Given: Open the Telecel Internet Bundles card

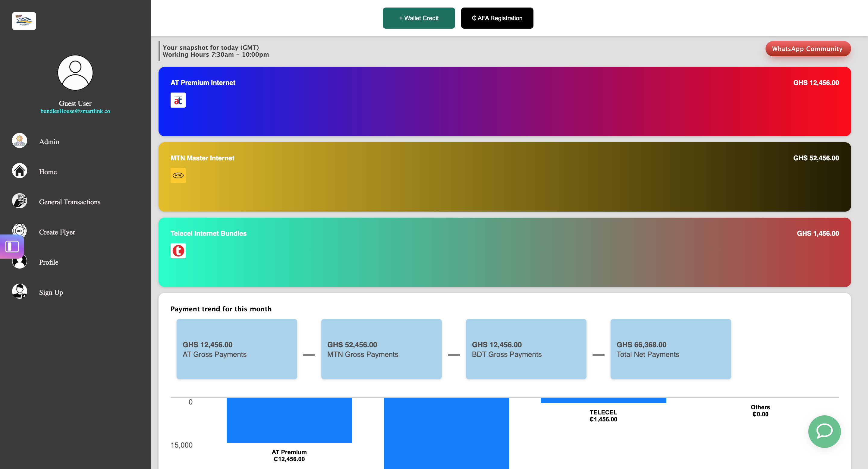Looking at the screenshot, I should pyautogui.click(x=505, y=252).
